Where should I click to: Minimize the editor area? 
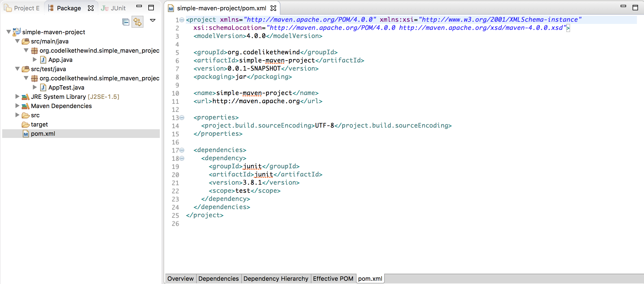(x=623, y=6)
